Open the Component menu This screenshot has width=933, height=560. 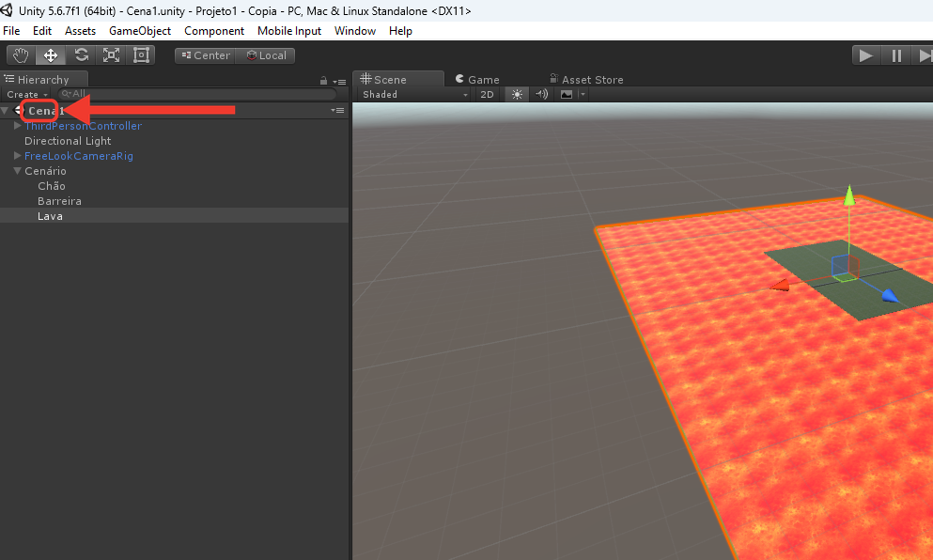pyautogui.click(x=214, y=31)
